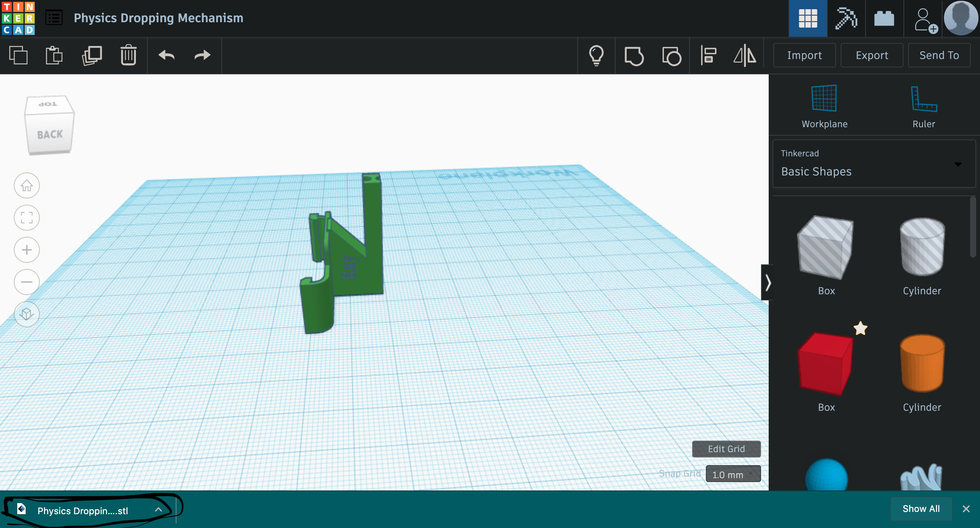
Task: Toggle orthographic perspective view button
Action: click(x=27, y=314)
